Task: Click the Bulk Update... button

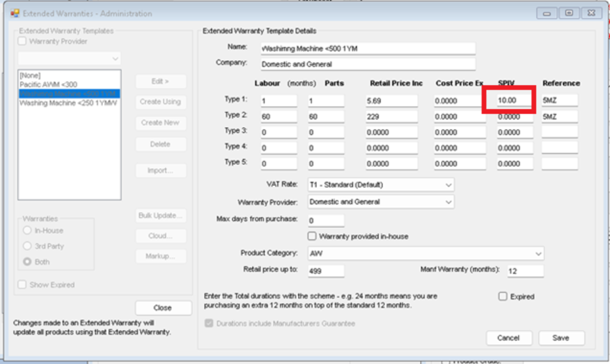Action: click(x=160, y=216)
